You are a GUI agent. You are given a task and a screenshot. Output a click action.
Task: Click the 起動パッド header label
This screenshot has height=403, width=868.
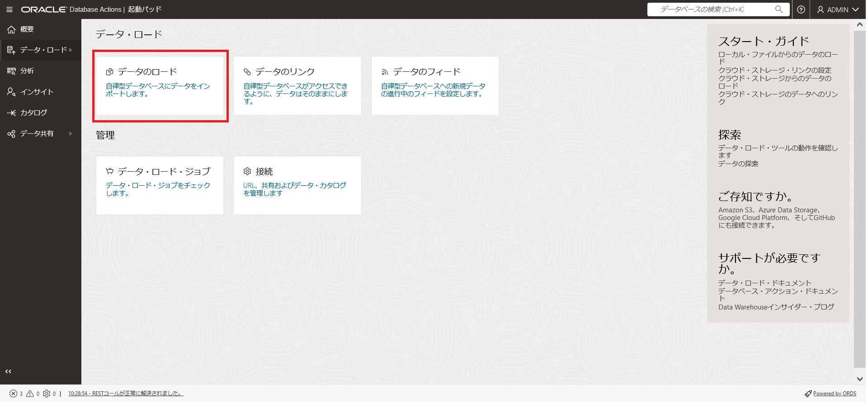point(145,9)
